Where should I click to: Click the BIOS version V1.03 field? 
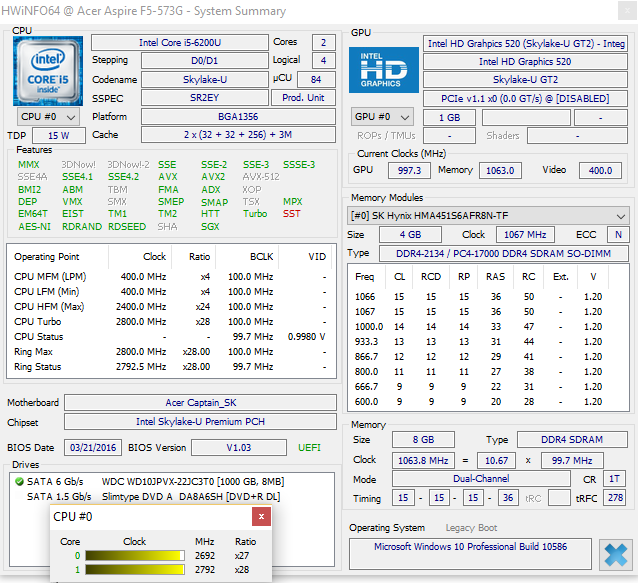pos(239,448)
